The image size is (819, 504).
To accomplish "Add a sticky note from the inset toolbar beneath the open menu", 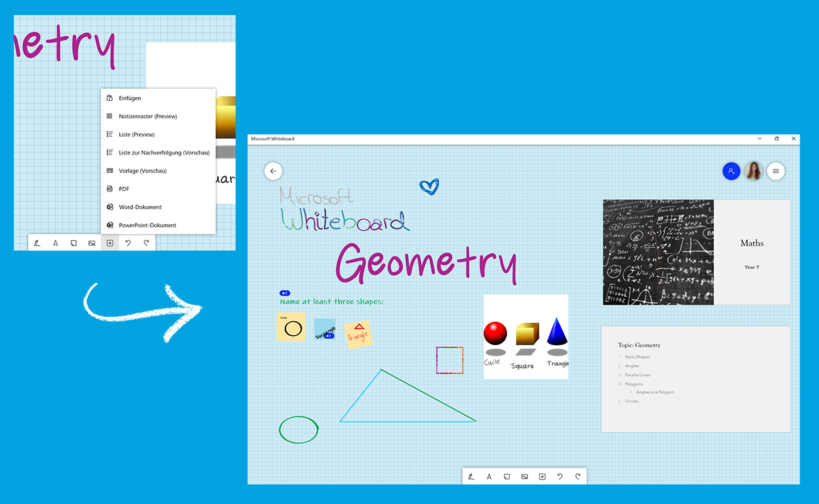I will click(74, 243).
